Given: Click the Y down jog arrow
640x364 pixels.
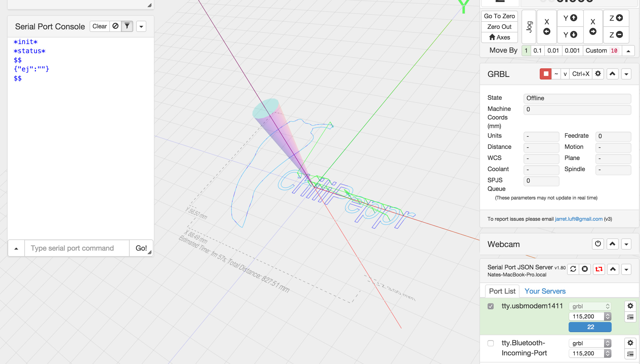Looking at the screenshot, I should (x=570, y=35).
